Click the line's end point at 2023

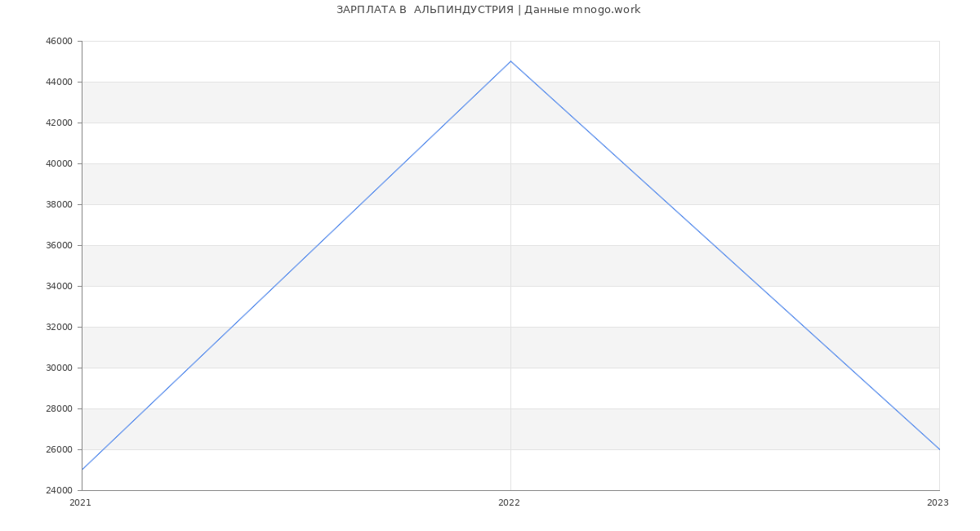(x=939, y=449)
